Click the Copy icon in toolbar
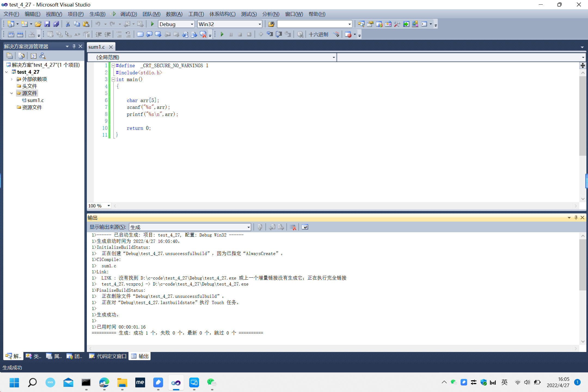This screenshot has height=392, width=588. 77,24
